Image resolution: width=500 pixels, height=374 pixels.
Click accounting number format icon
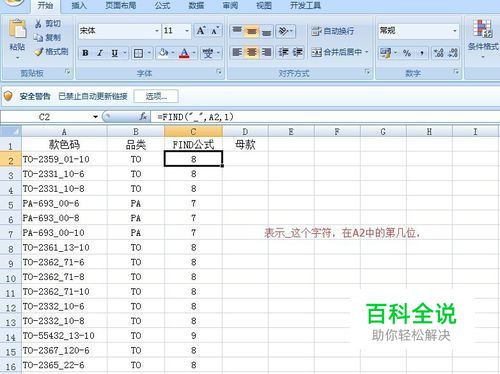pos(386,53)
